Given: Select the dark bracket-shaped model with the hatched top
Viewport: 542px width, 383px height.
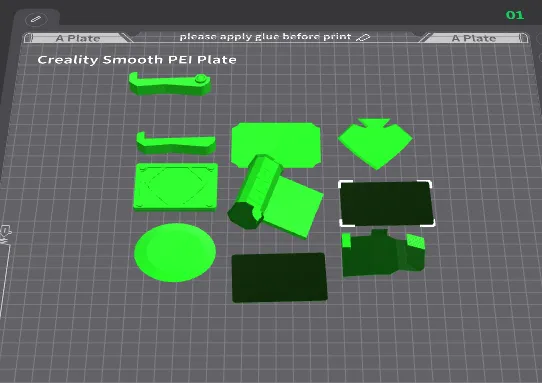Looking at the screenshot, I should 383,253.
